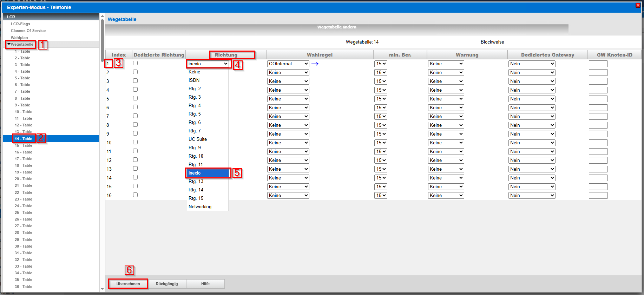Click the Wahlregel column header

click(320, 55)
